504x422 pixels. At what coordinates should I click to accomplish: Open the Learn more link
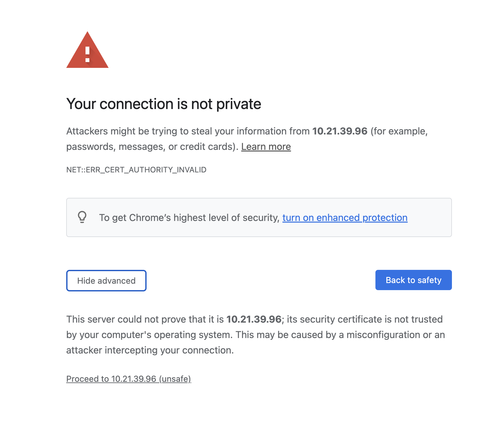[266, 147]
